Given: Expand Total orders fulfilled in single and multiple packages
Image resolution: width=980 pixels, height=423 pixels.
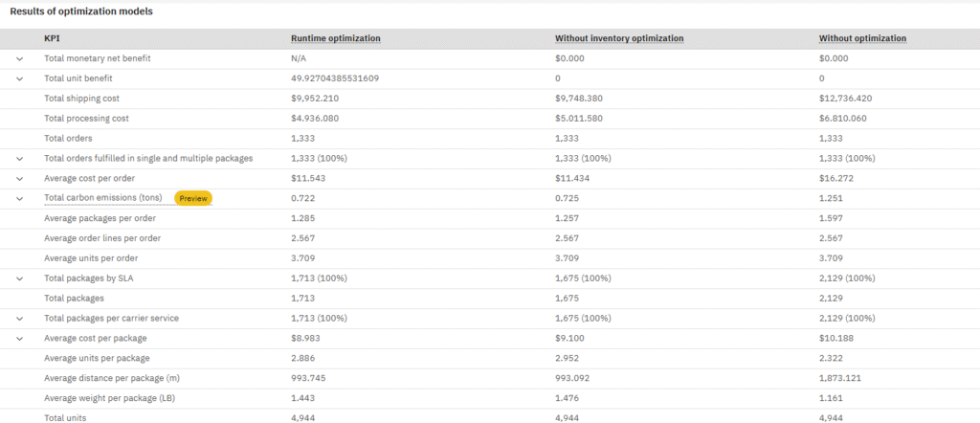Looking at the screenshot, I should tap(19, 158).
